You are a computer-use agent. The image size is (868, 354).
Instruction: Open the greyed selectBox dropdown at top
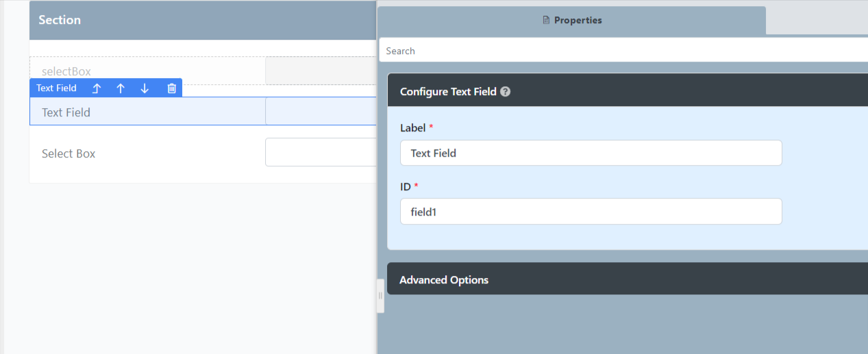pyautogui.click(x=321, y=71)
